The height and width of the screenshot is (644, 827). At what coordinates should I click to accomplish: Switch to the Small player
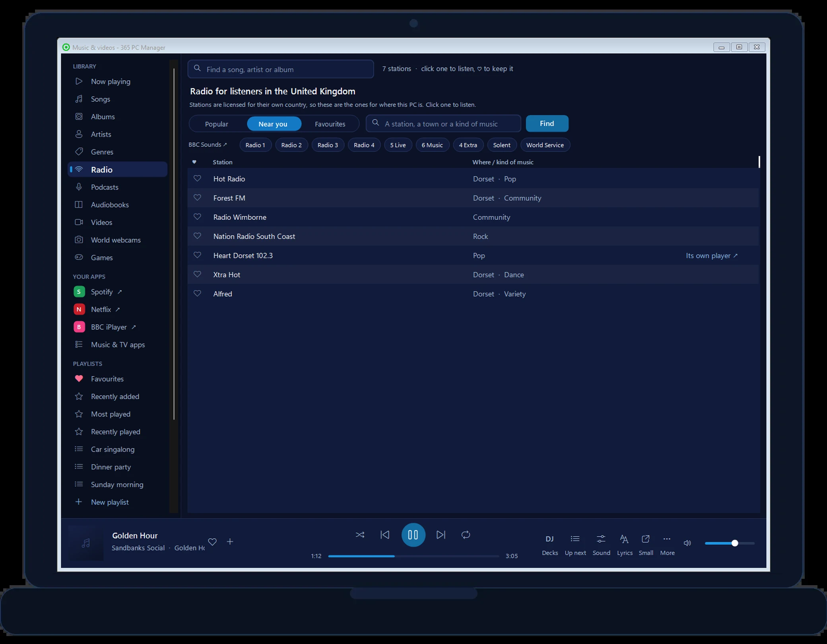coord(646,545)
